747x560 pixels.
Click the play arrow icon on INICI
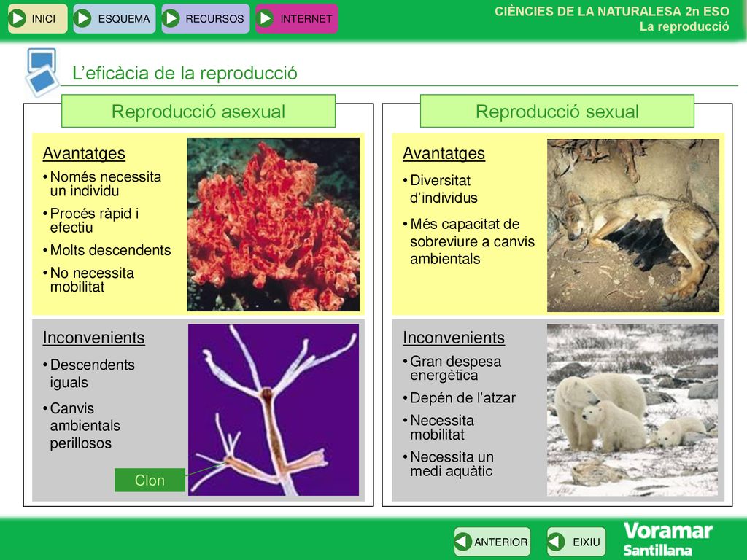pos(18,18)
